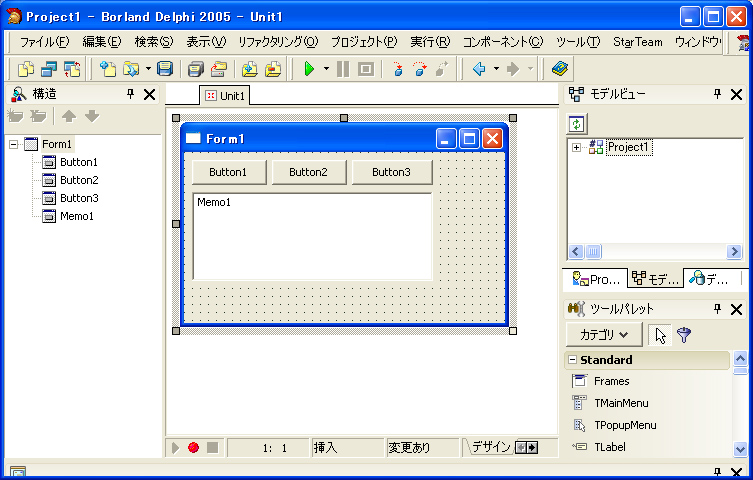Select the Unit1 editor tab
The width and height of the screenshot is (753, 480).
tap(225, 96)
